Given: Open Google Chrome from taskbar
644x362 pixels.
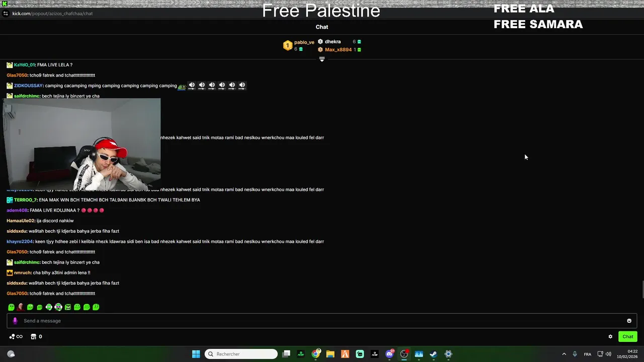Looking at the screenshot, I should tap(315, 354).
